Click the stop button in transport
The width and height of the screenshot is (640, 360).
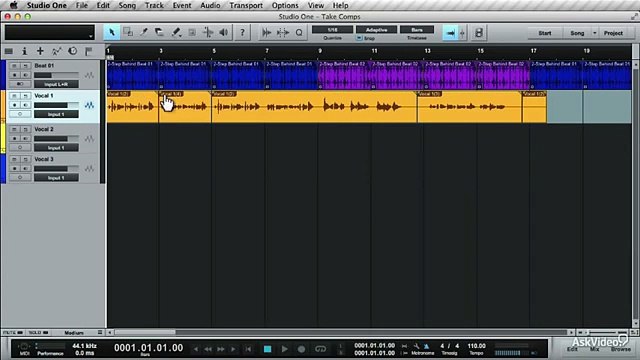click(x=267, y=349)
